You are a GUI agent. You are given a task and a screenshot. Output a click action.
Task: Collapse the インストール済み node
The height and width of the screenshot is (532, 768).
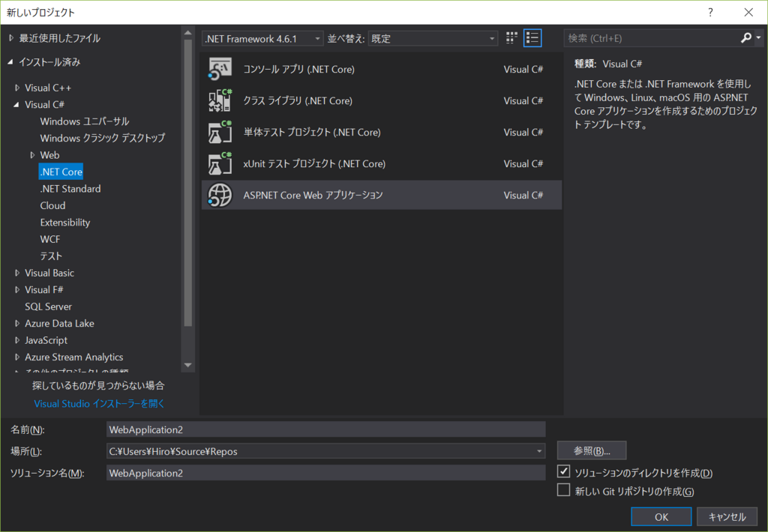[x=10, y=62]
